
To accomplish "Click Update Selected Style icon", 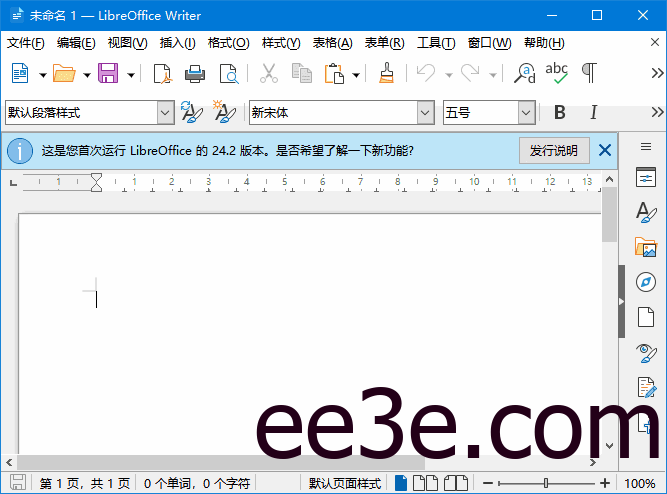I will tap(192, 112).
